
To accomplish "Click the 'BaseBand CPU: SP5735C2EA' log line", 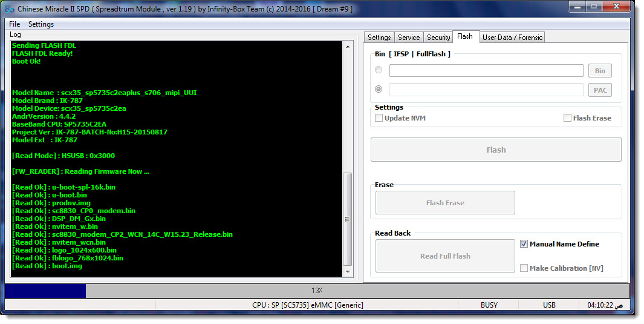I will (59, 124).
